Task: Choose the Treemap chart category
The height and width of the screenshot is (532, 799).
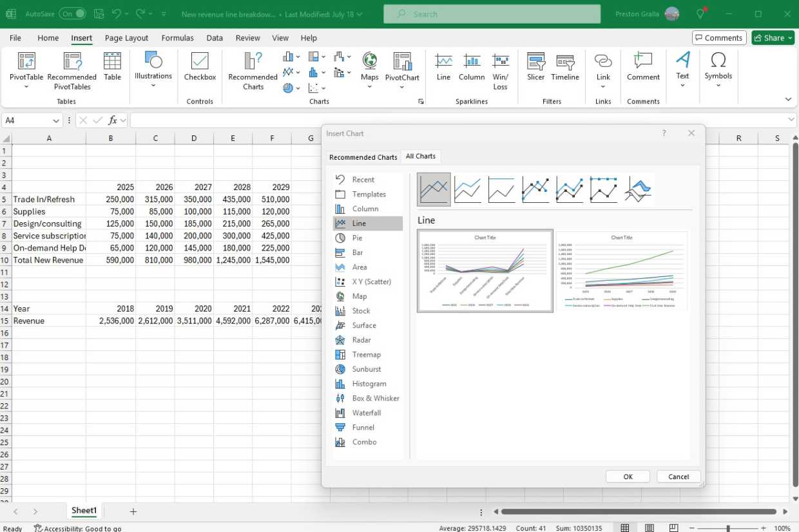Action: (x=365, y=354)
